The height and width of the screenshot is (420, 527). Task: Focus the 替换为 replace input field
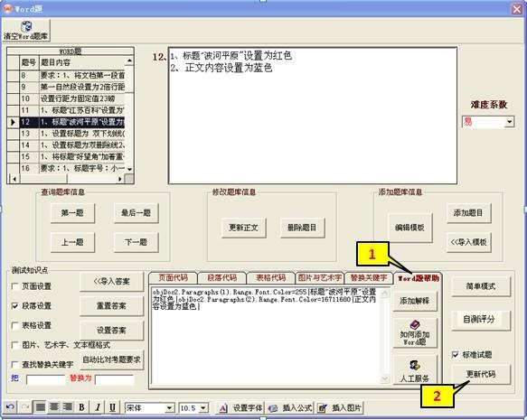pyautogui.click(x=115, y=379)
